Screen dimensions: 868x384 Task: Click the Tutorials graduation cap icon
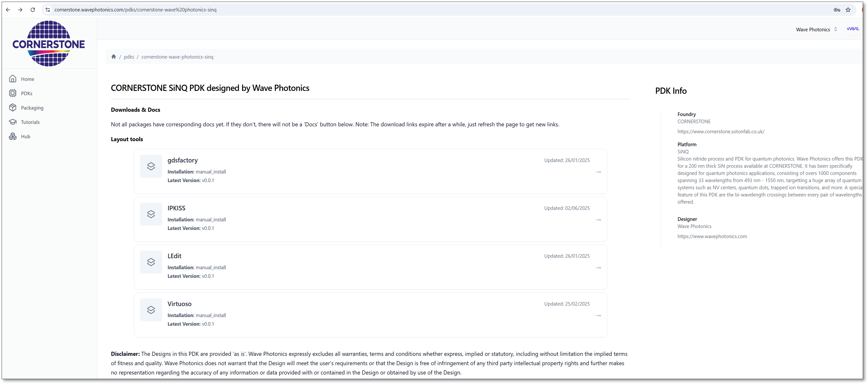tap(13, 122)
